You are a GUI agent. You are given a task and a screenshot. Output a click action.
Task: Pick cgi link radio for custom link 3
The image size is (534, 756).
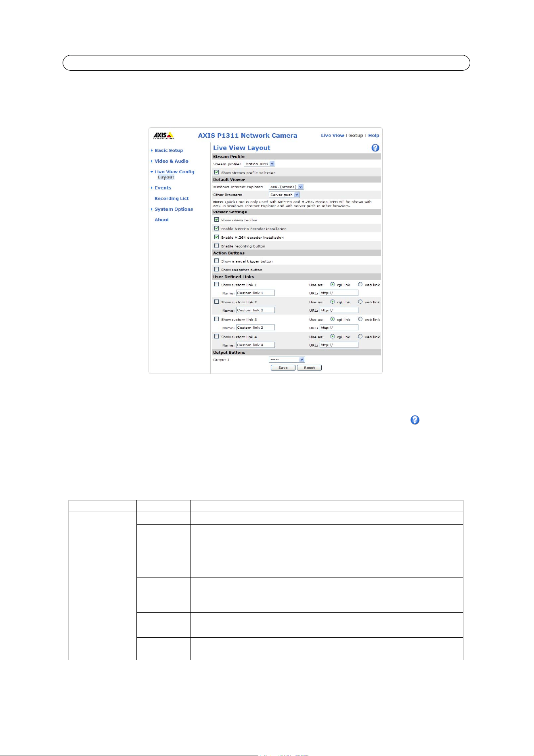pyautogui.click(x=333, y=319)
